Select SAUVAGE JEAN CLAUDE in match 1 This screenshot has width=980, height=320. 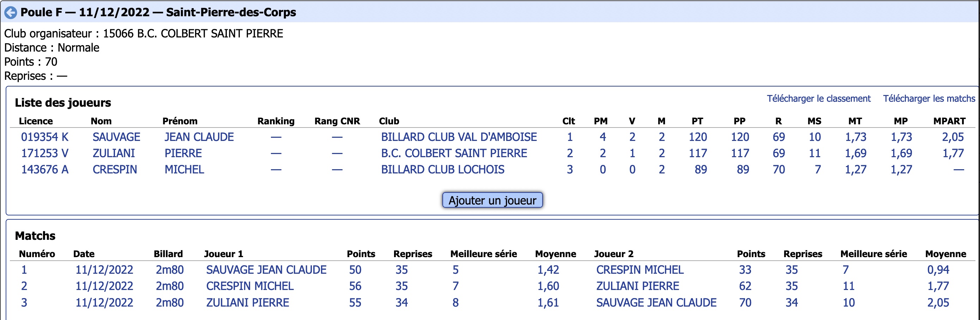[266, 270]
